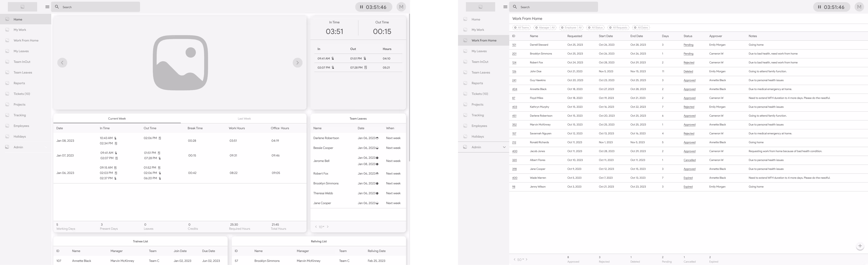Go to previous slide with left carousel arrow
The height and width of the screenshot is (265, 868).
[62, 63]
